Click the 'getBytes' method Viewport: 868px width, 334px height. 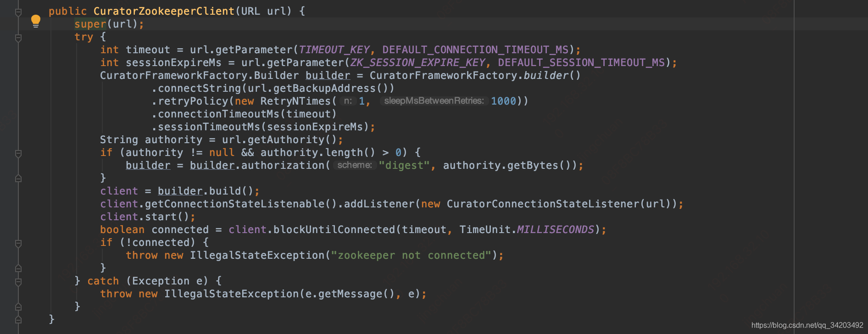[x=533, y=165]
